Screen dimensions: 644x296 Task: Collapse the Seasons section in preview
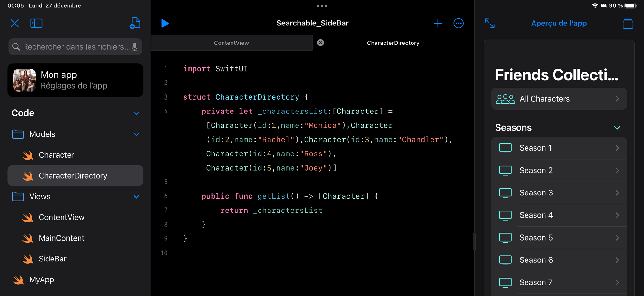point(617,128)
